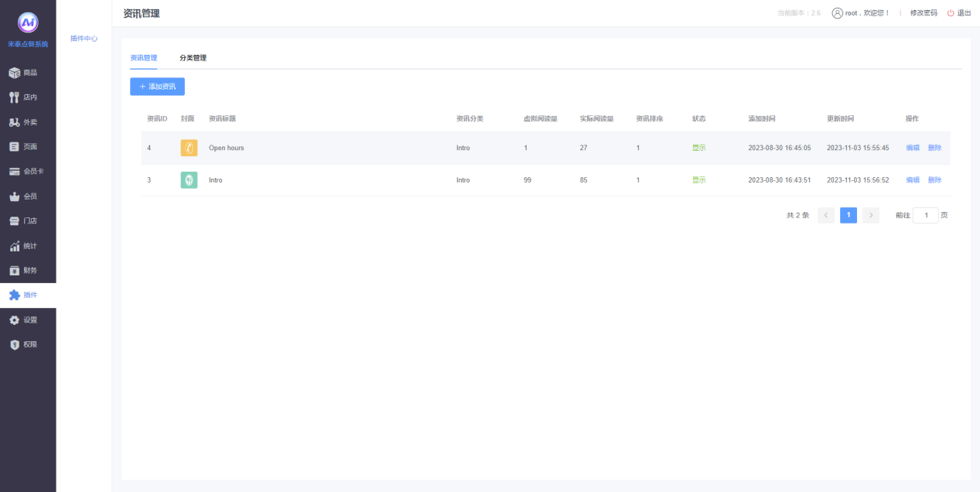Open the 会员卡 membership card icon
Screen dimensions: 980x492
(x=14, y=172)
